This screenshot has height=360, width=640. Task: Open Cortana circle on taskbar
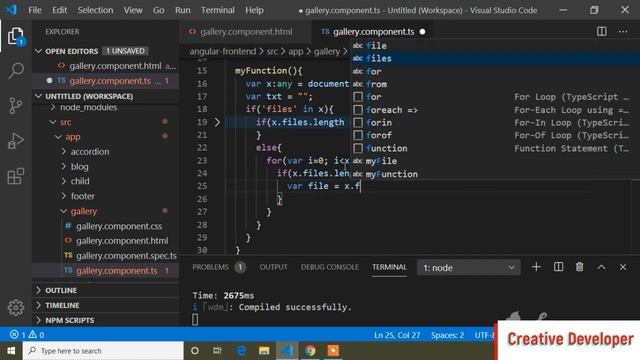(x=195, y=351)
